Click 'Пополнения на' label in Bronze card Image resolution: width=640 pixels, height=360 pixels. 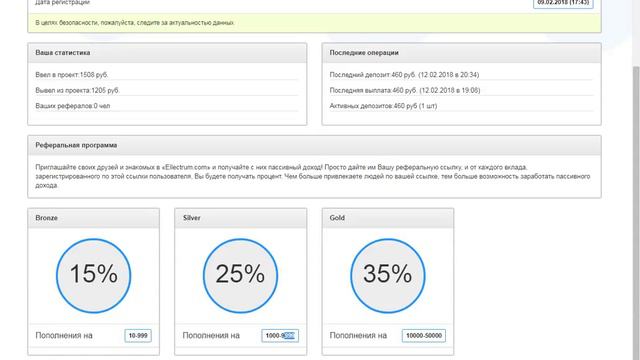point(64,336)
